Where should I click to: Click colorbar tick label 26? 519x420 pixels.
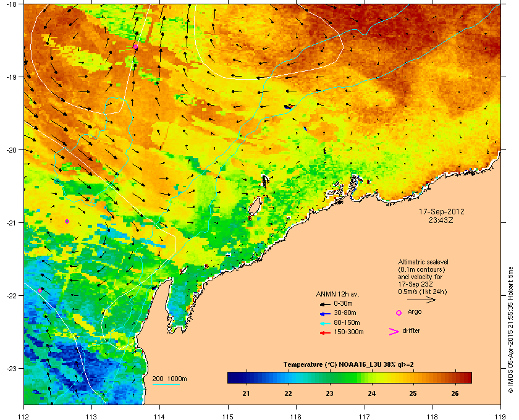[x=455, y=393]
